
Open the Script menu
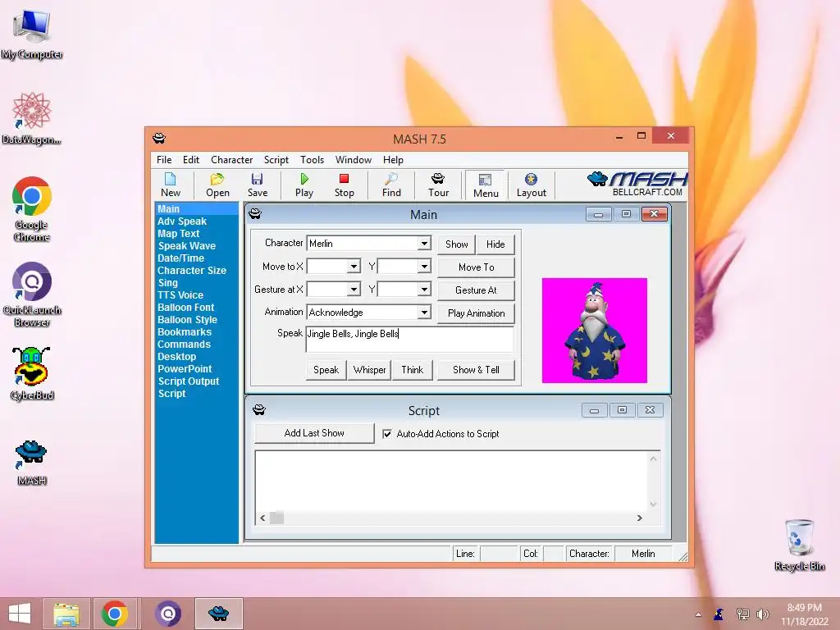point(276,160)
